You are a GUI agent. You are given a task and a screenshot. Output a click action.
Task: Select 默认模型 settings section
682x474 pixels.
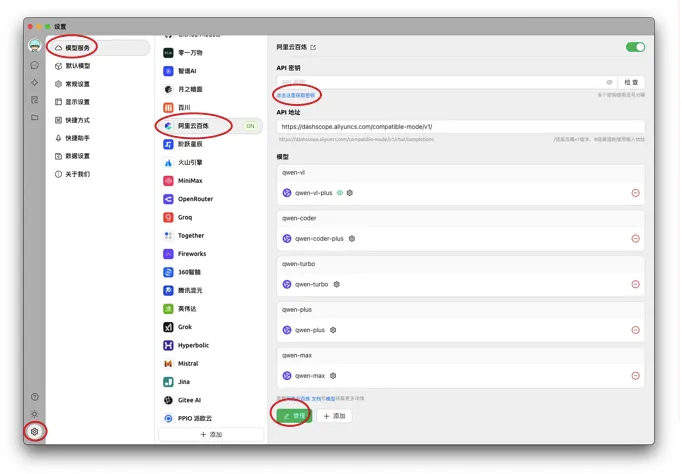(x=99, y=66)
